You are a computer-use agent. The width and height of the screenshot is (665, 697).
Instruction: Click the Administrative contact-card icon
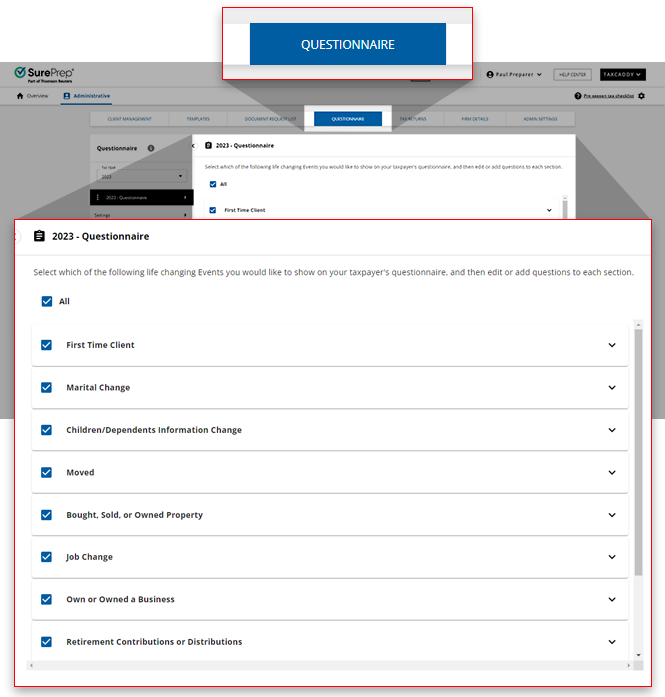(67, 96)
